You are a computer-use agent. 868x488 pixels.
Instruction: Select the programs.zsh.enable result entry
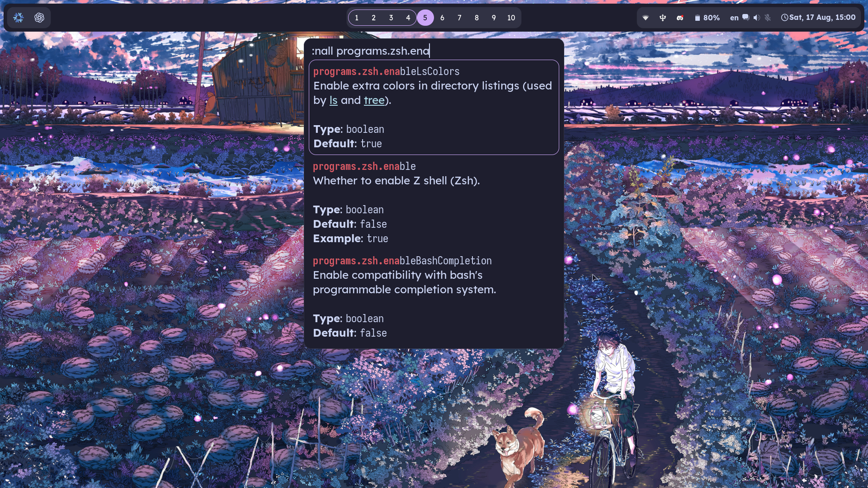434,202
